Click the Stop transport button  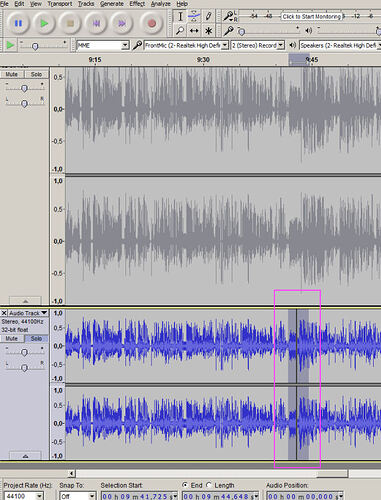click(x=70, y=23)
